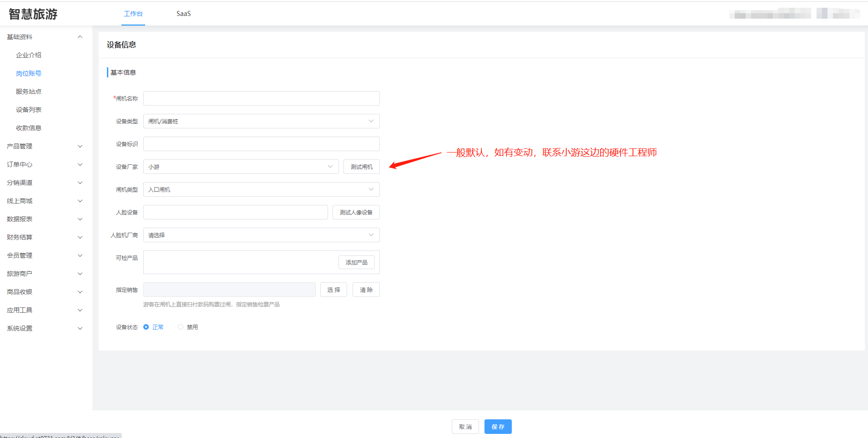Click the 设备标识 input field
The height and width of the screenshot is (438, 868).
click(x=261, y=144)
